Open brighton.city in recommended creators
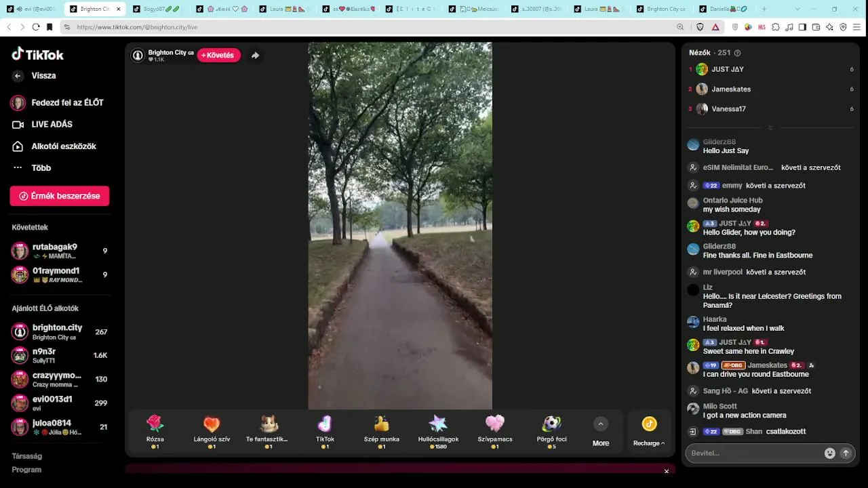The height and width of the screenshot is (488, 868). tap(60, 332)
